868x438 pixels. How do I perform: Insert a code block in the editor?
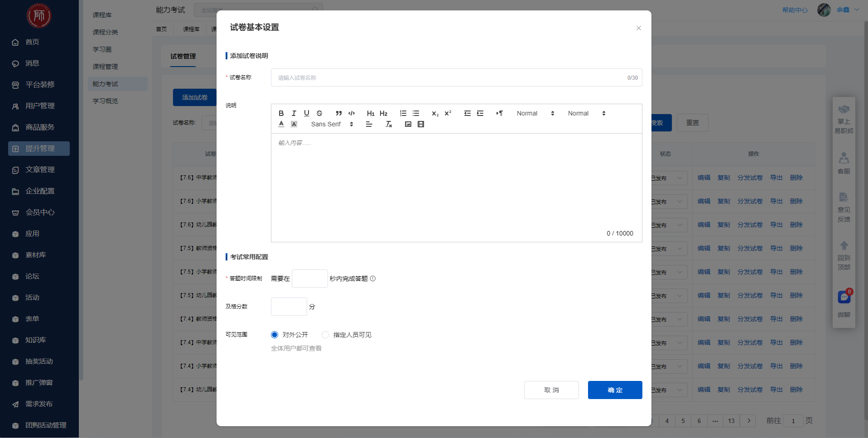click(x=352, y=113)
